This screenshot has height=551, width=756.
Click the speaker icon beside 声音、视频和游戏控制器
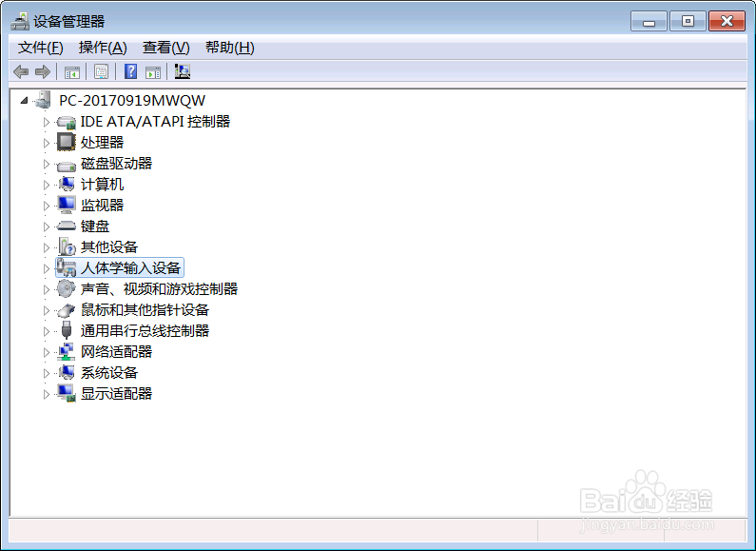66,288
